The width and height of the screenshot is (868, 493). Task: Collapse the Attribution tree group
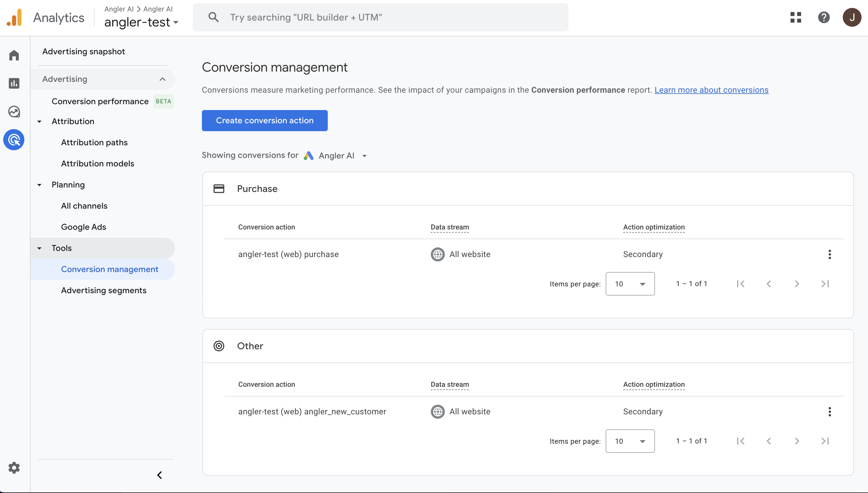(39, 121)
